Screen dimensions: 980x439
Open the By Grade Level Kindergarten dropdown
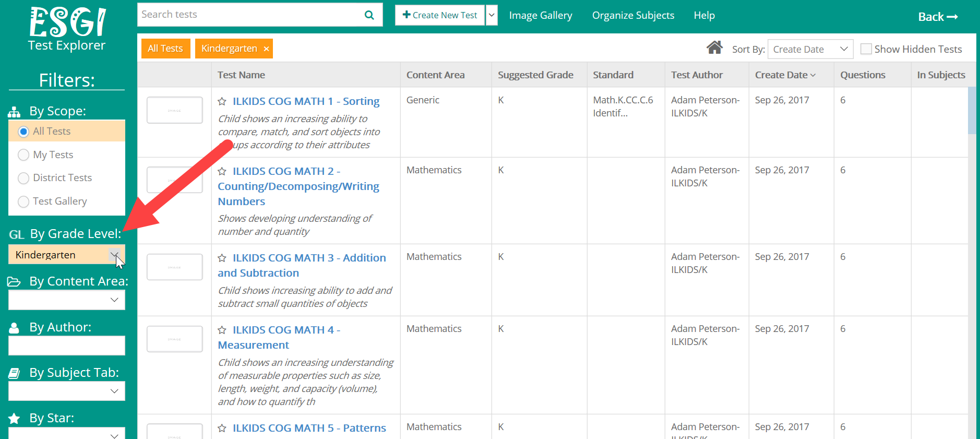(67, 255)
